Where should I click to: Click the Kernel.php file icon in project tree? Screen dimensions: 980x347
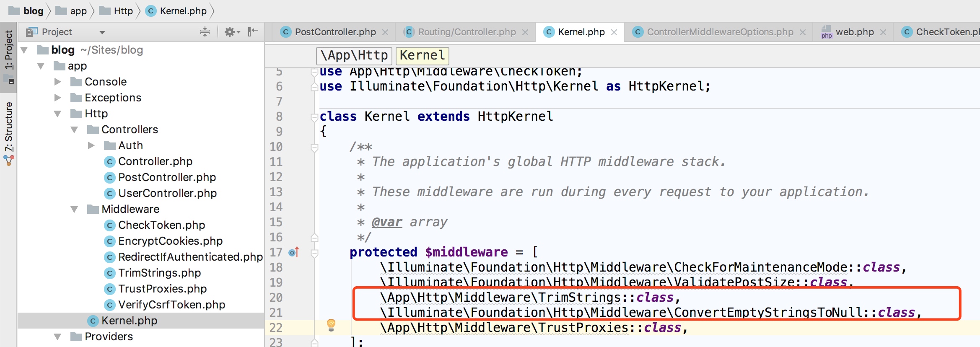click(93, 321)
